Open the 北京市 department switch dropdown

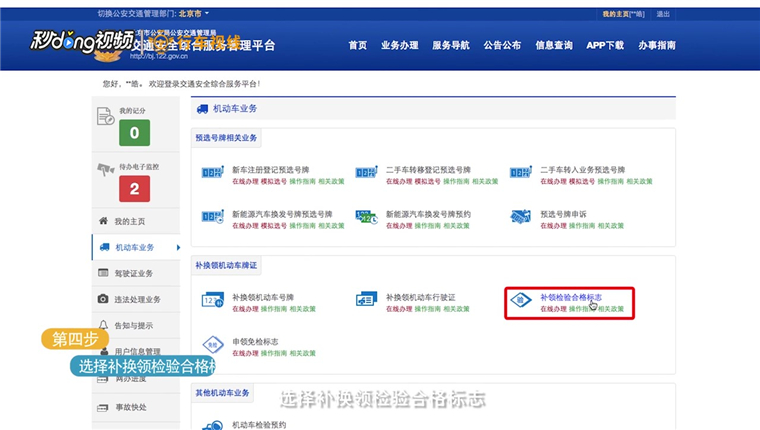tap(193, 14)
